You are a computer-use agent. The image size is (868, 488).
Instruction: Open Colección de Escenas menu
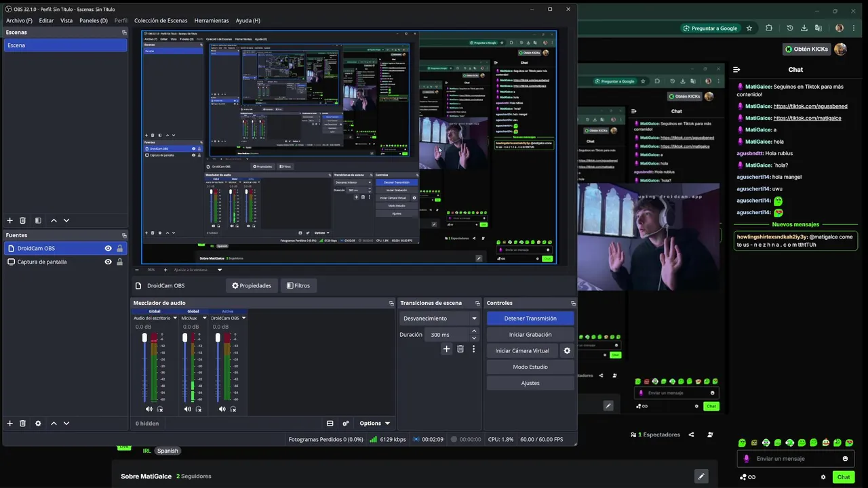tap(161, 20)
